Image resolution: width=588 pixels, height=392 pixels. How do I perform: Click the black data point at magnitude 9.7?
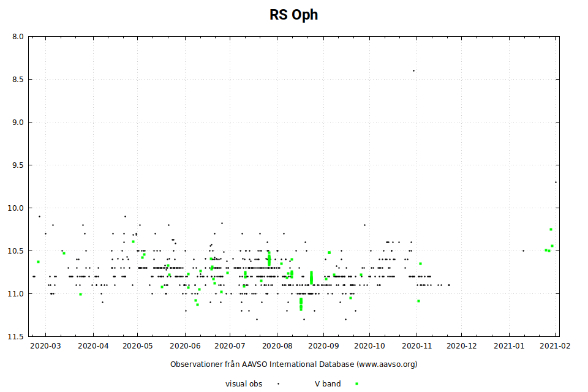point(556,182)
